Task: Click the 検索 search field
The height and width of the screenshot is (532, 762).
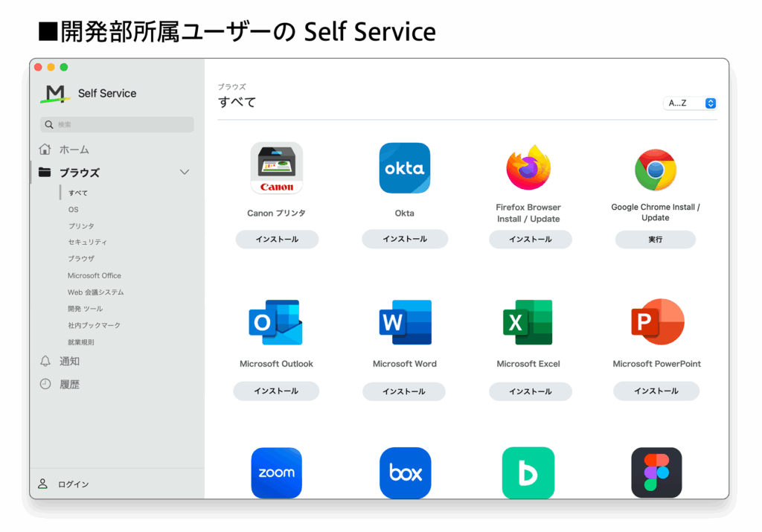Action: (118, 125)
